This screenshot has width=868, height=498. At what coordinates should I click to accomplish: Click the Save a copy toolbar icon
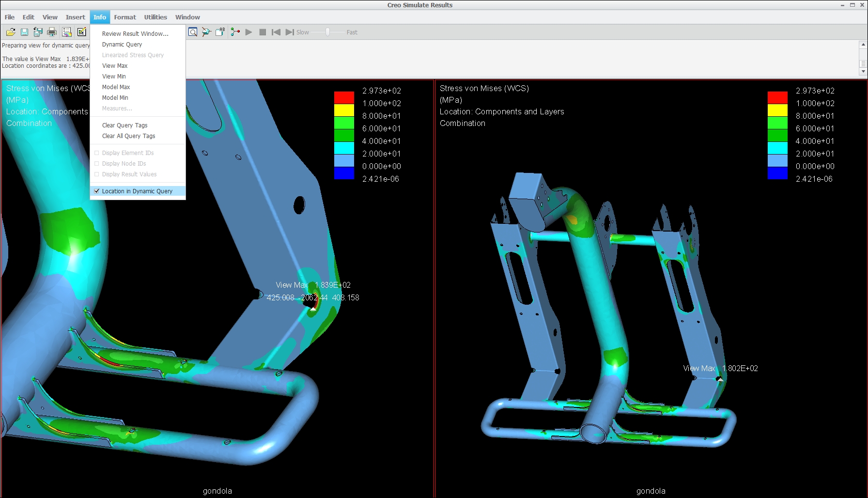(38, 32)
